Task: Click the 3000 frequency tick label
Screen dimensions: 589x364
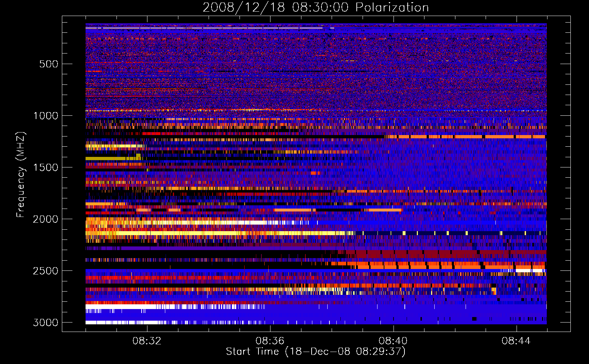Action: [46, 323]
